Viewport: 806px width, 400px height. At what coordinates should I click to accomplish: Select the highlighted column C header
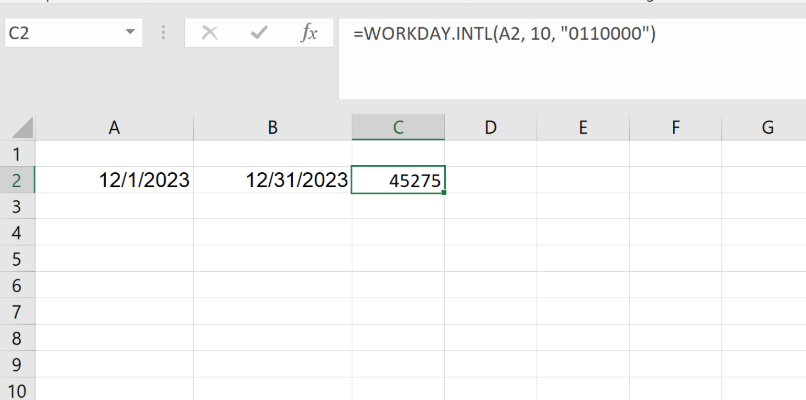pos(398,127)
